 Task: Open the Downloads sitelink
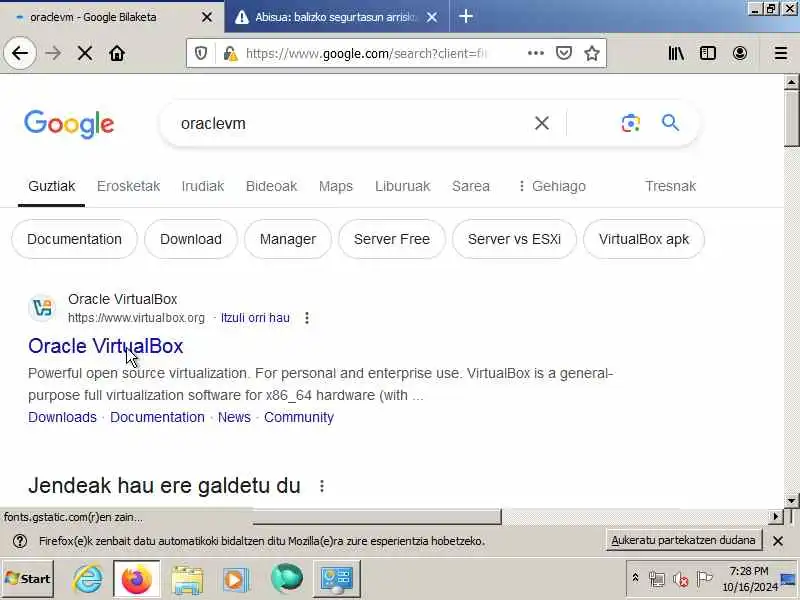pos(62,417)
